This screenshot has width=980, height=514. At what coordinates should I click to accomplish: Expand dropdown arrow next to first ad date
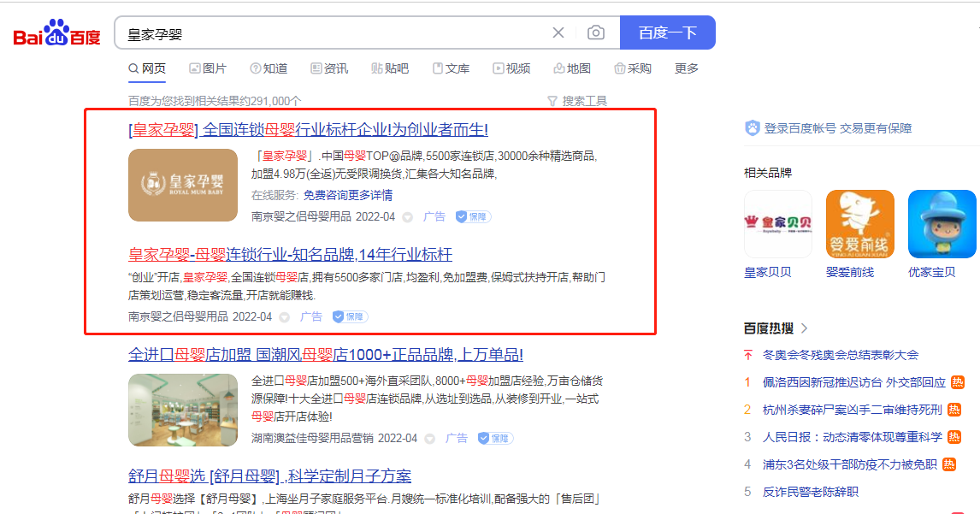pos(408,217)
